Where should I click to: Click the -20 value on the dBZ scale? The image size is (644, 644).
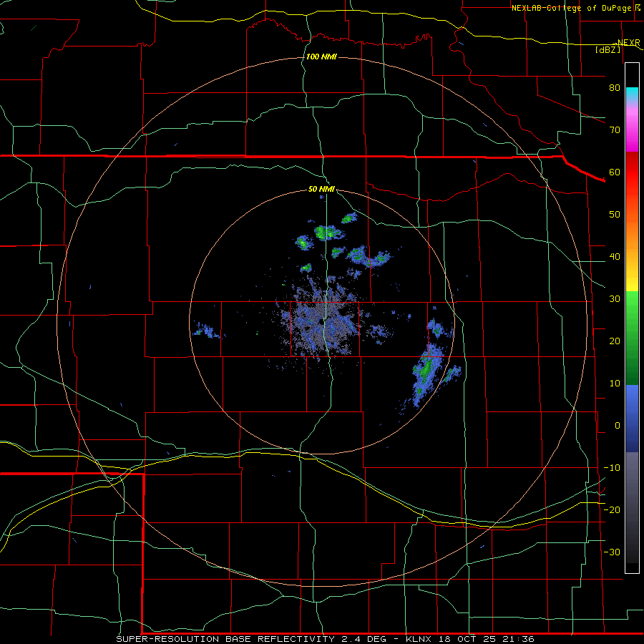coord(612,509)
